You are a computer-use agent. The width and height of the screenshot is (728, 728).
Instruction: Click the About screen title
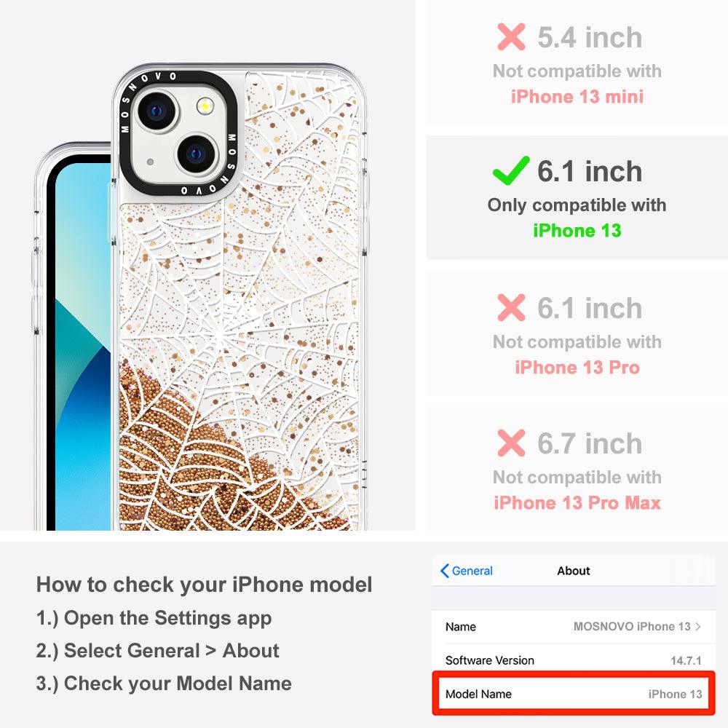pyautogui.click(x=574, y=571)
